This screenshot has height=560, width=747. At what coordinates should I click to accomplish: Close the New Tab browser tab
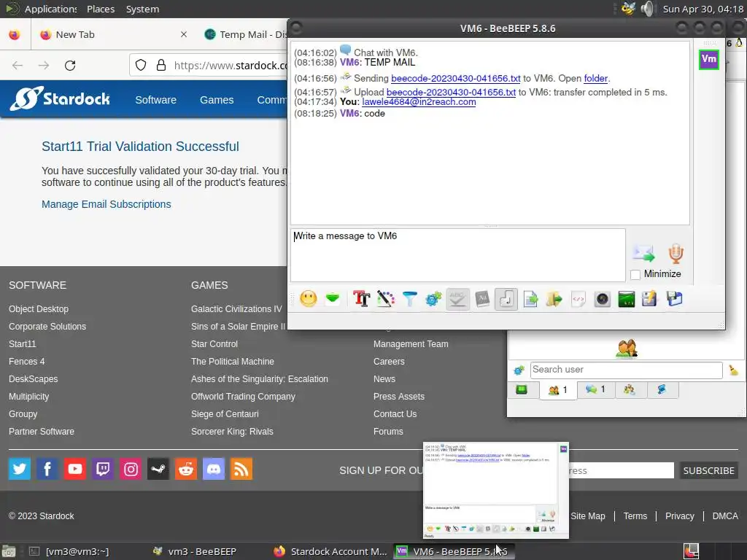183,34
